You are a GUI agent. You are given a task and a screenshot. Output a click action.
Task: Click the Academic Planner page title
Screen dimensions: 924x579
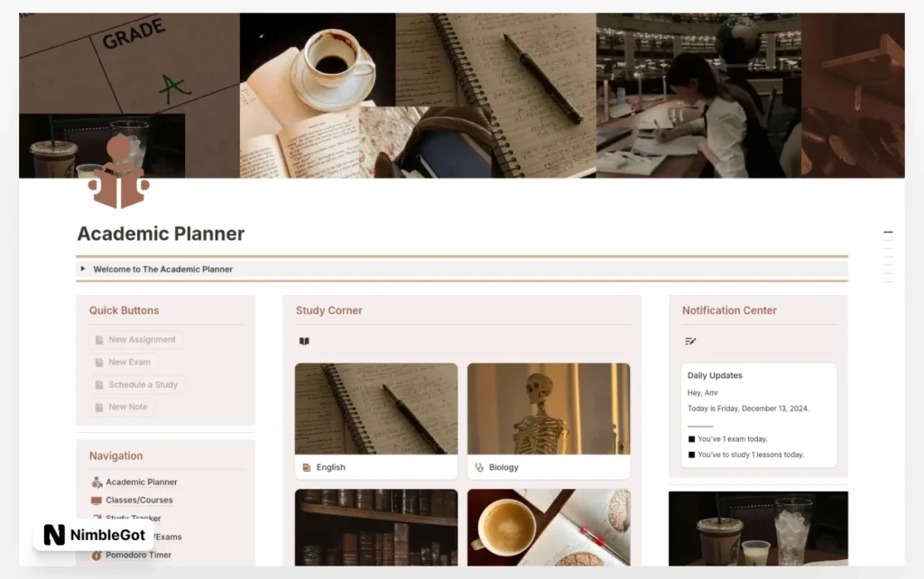[161, 234]
